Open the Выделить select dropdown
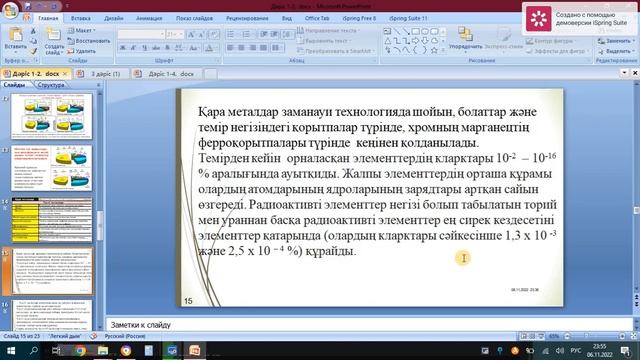 point(616,51)
